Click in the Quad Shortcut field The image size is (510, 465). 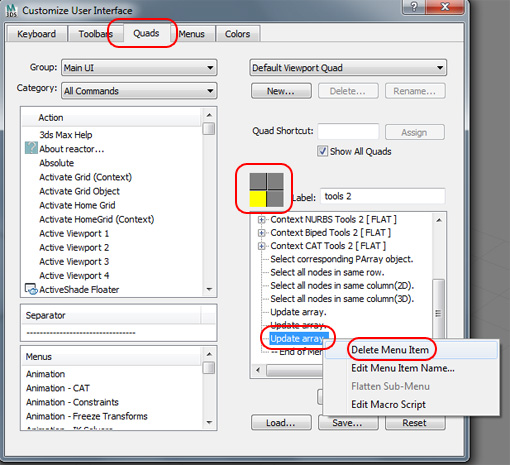[x=348, y=132]
